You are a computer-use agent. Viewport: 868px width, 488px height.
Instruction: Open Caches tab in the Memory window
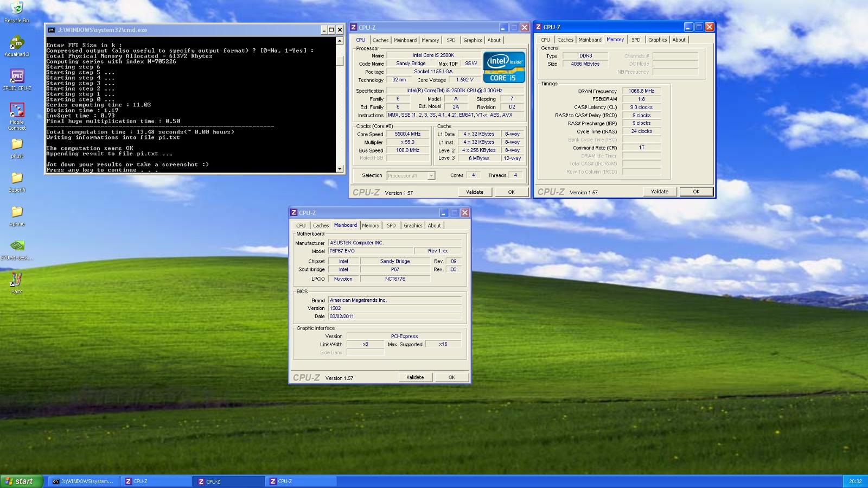[x=565, y=40]
